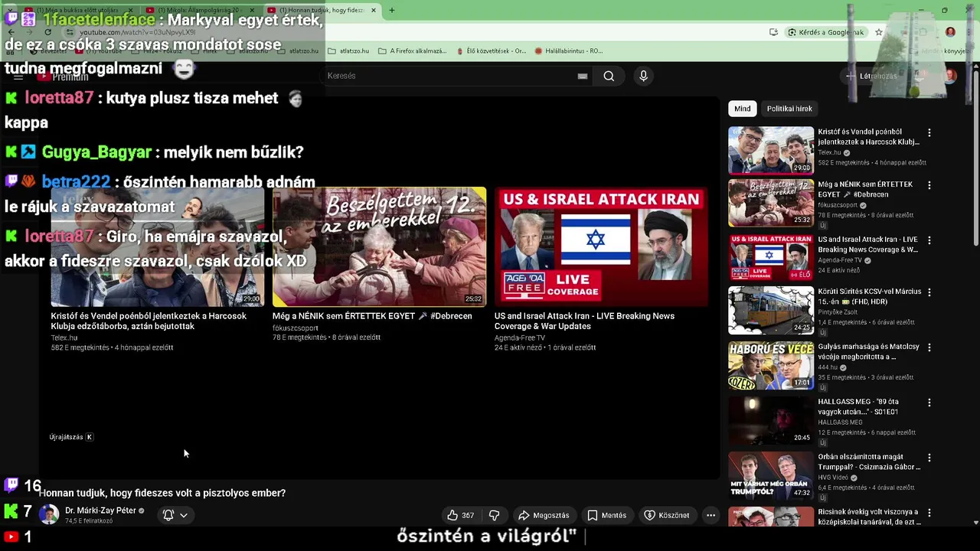Viewport: 980px width, 551px height.
Task: Open menu for Ricsinek évekig sidebar video
Action: [929, 513]
